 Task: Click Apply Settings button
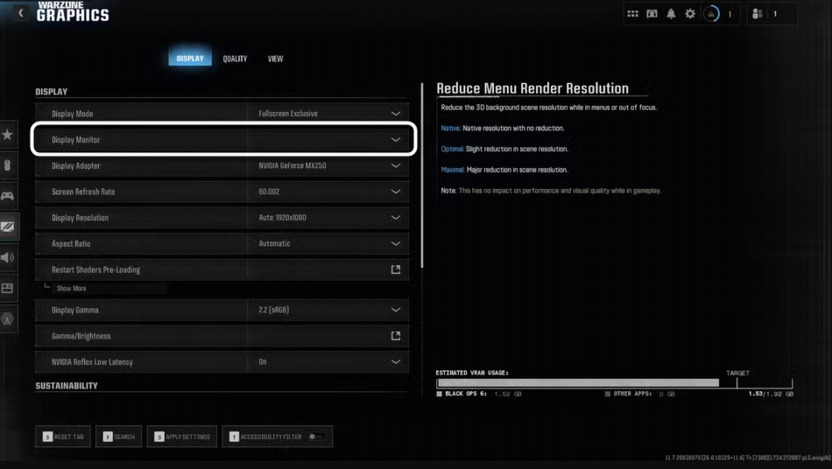(x=182, y=437)
